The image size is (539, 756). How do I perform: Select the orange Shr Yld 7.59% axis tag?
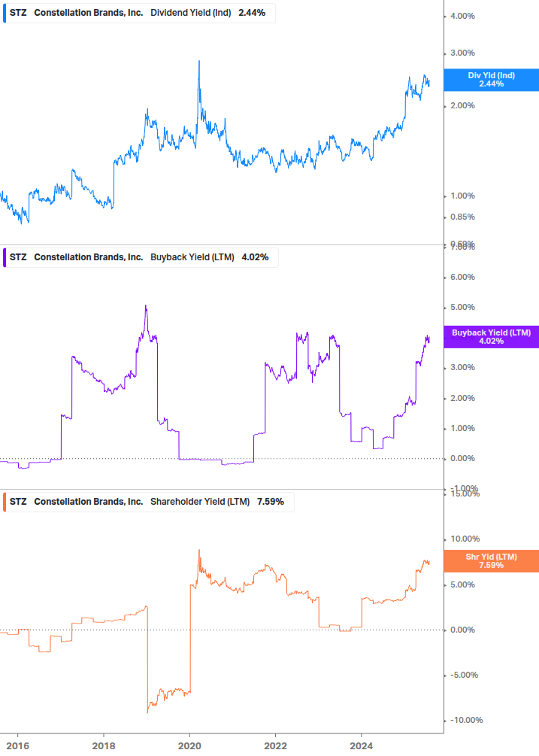point(492,561)
